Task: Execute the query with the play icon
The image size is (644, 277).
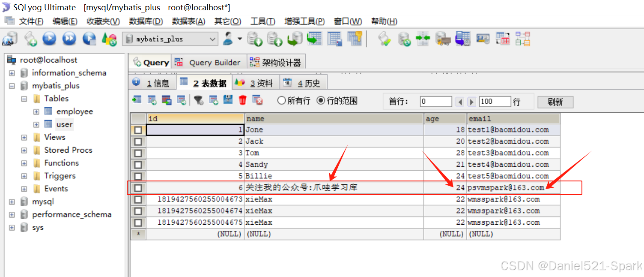Action: point(49,39)
